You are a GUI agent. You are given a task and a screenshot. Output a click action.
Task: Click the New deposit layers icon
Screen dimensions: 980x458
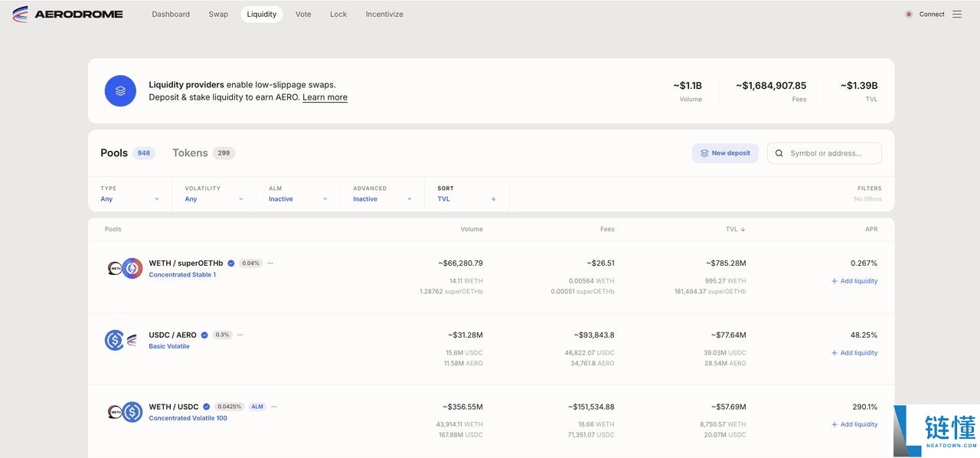coord(704,152)
